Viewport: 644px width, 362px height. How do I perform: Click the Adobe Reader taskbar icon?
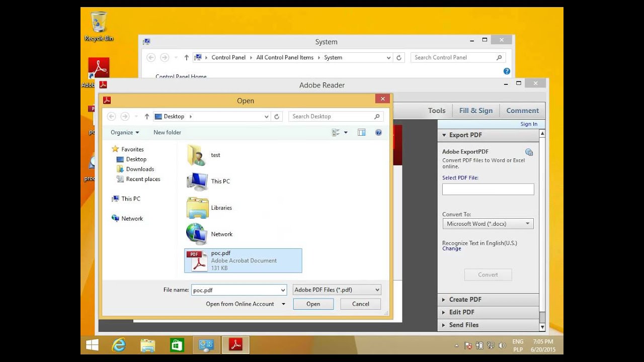point(235,345)
